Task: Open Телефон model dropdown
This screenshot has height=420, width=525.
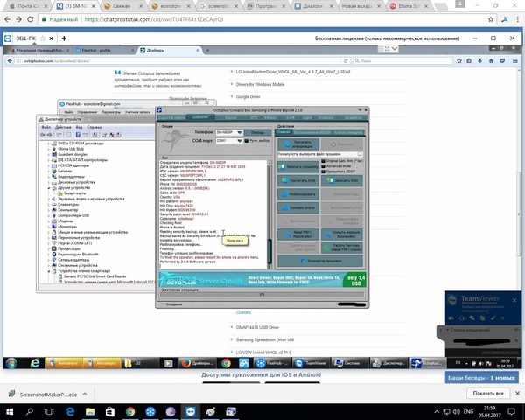Action: pos(240,132)
